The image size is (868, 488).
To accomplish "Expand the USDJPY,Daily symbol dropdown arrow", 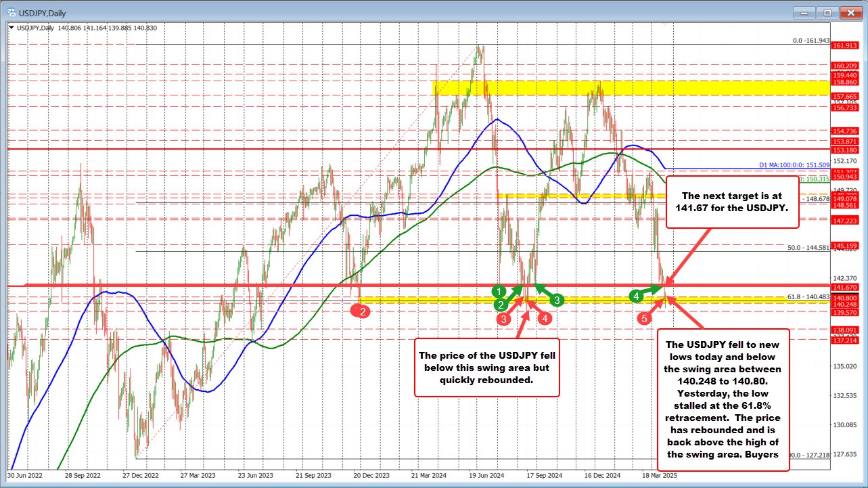I will tap(12, 28).
